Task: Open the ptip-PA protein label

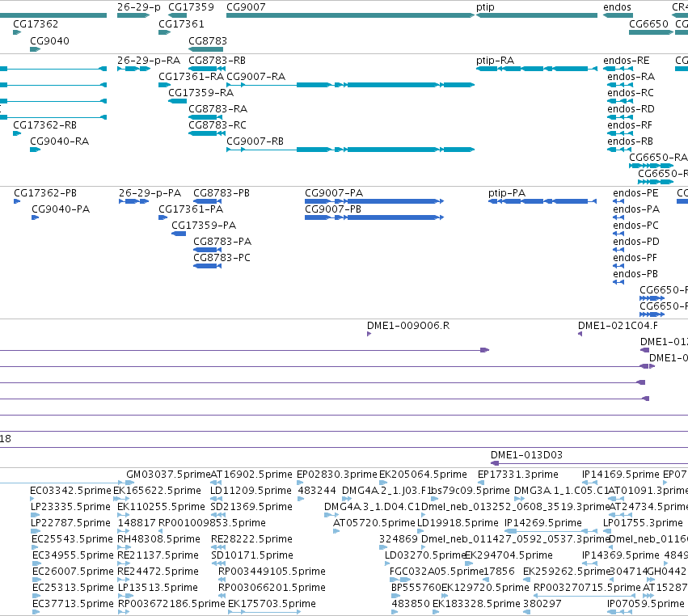Action: [x=507, y=194]
